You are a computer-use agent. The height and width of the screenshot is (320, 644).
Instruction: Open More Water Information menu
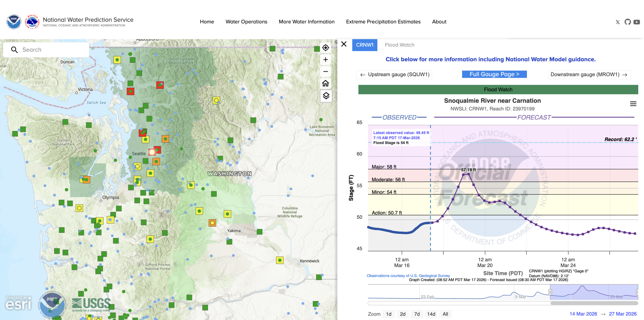306,22
